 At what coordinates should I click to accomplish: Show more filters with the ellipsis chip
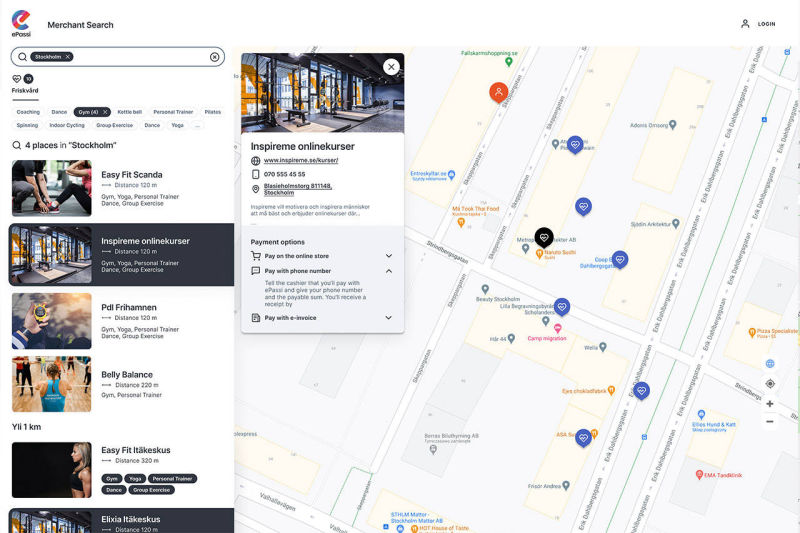point(197,125)
